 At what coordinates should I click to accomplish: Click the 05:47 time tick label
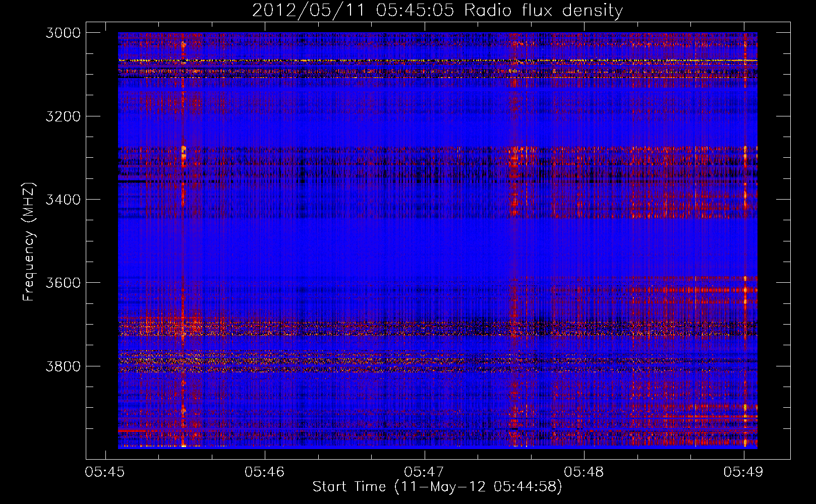pyautogui.click(x=425, y=472)
